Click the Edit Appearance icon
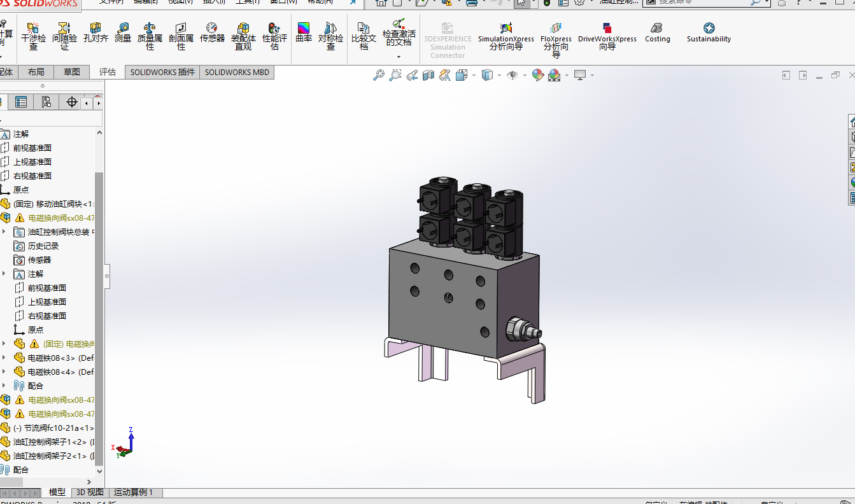The width and height of the screenshot is (855, 504). coord(538,75)
